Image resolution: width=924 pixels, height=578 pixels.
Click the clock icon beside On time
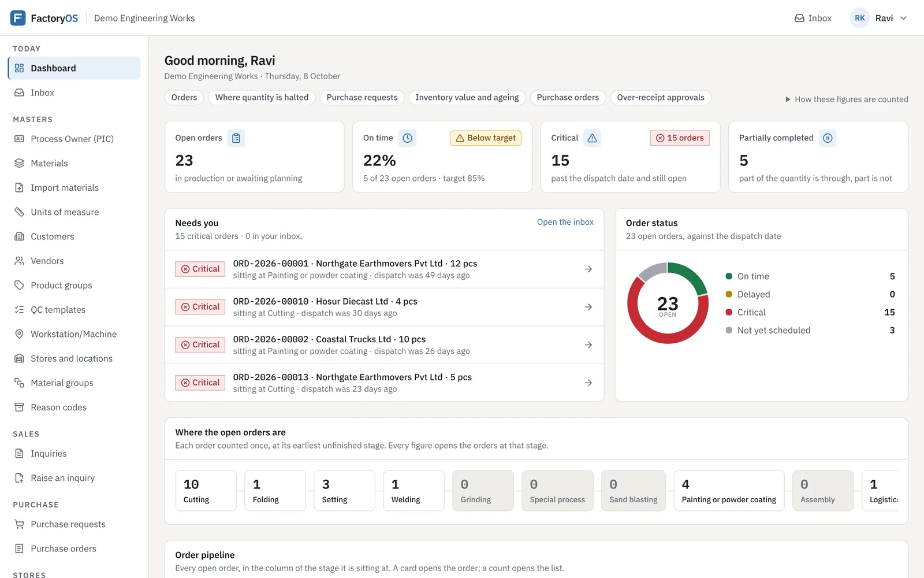pyautogui.click(x=407, y=138)
